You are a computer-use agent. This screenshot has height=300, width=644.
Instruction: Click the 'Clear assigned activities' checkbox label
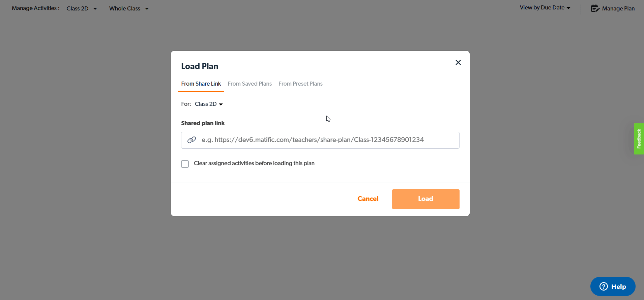[x=254, y=163]
